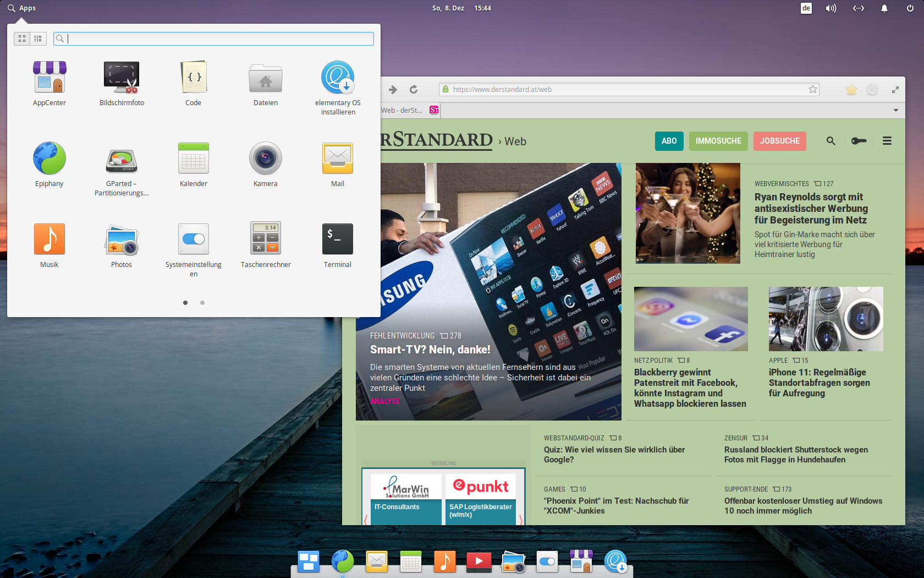The image size is (924, 578).
Task: Toggle the bookmark star in the address bar
Action: click(x=812, y=89)
